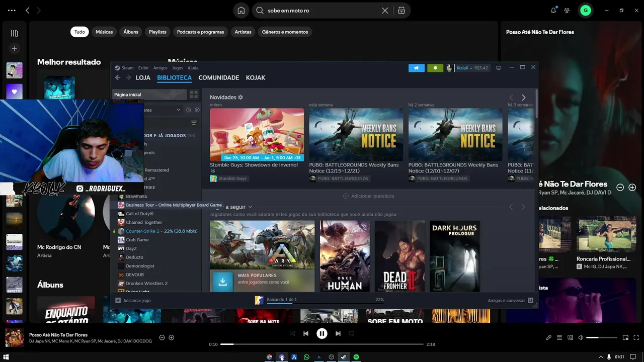Open Spotify profile avatar G

click(585, 10)
